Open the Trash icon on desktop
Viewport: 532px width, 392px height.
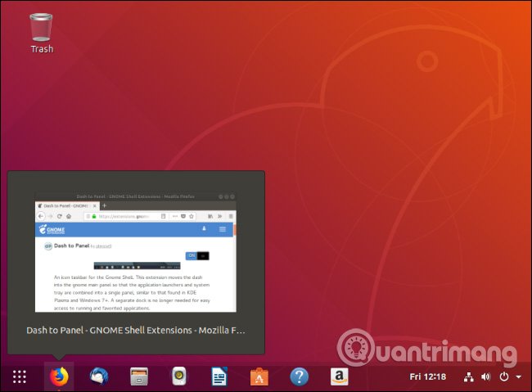pos(42,34)
